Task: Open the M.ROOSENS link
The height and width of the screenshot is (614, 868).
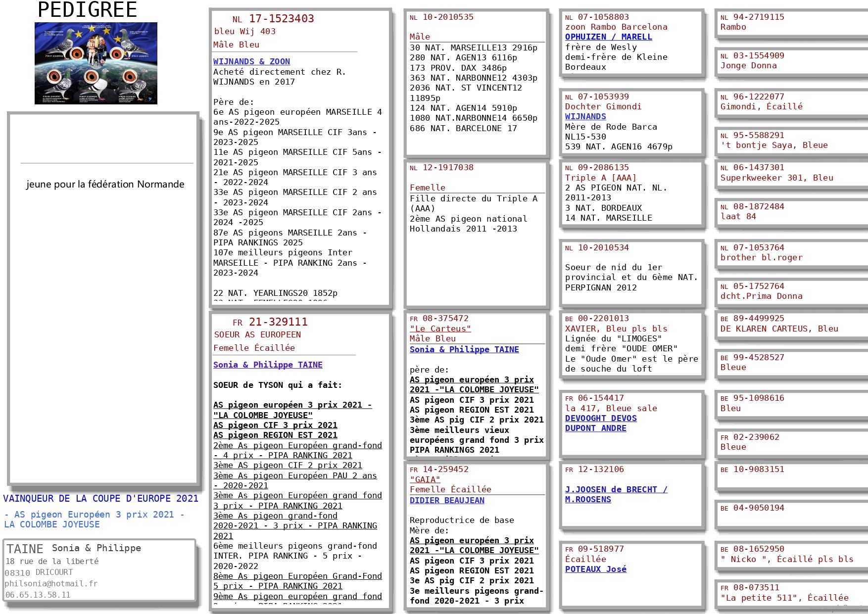Action: coord(588,499)
